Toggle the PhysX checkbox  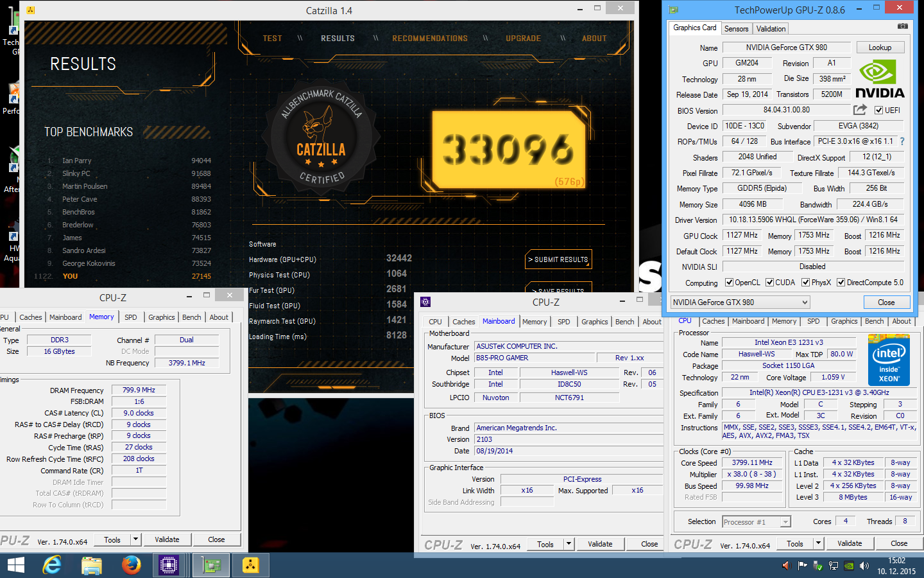pos(805,283)
